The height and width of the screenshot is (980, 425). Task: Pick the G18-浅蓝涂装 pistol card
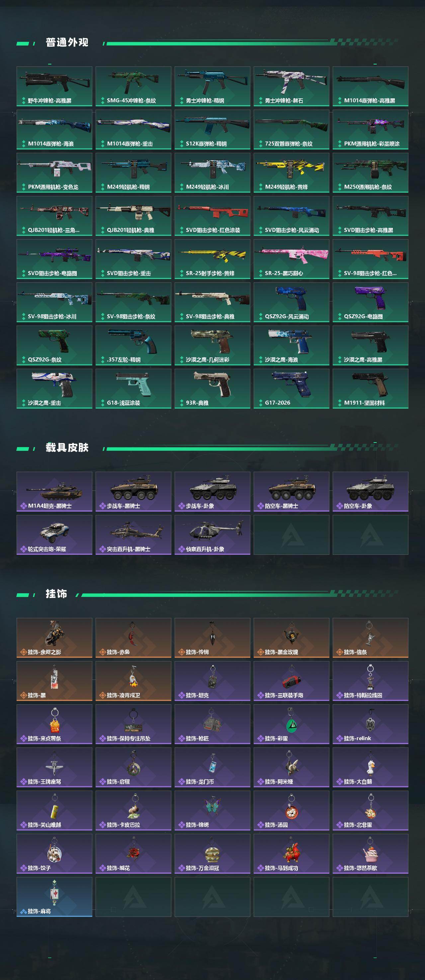click(x=133, y=388)
